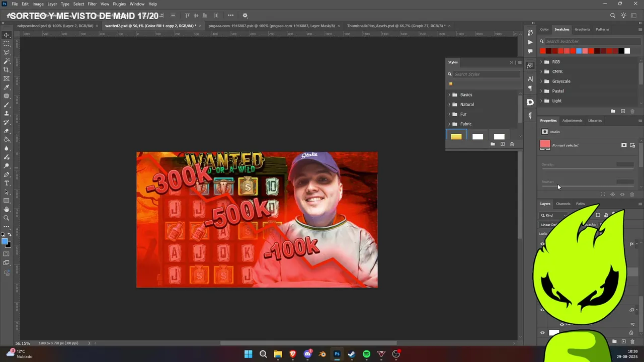Screen dimensions: 644x362
Task: Expand the Basics styles folder
Action: pos(449,95)
